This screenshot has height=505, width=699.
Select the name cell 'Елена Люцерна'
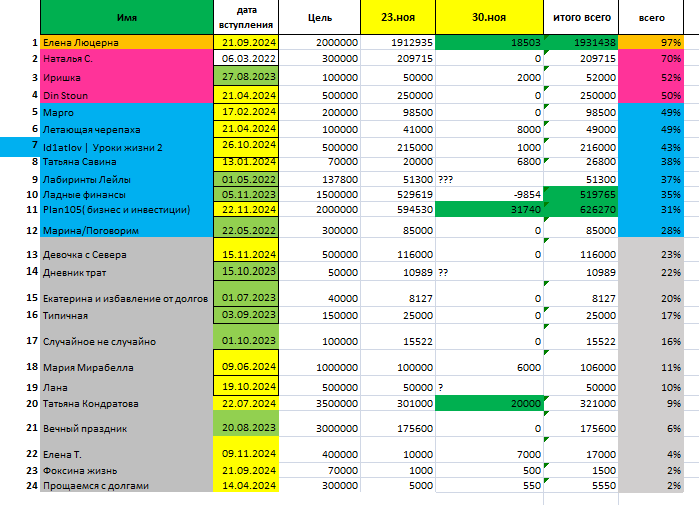pyautogui.click(x=127, y=42)
